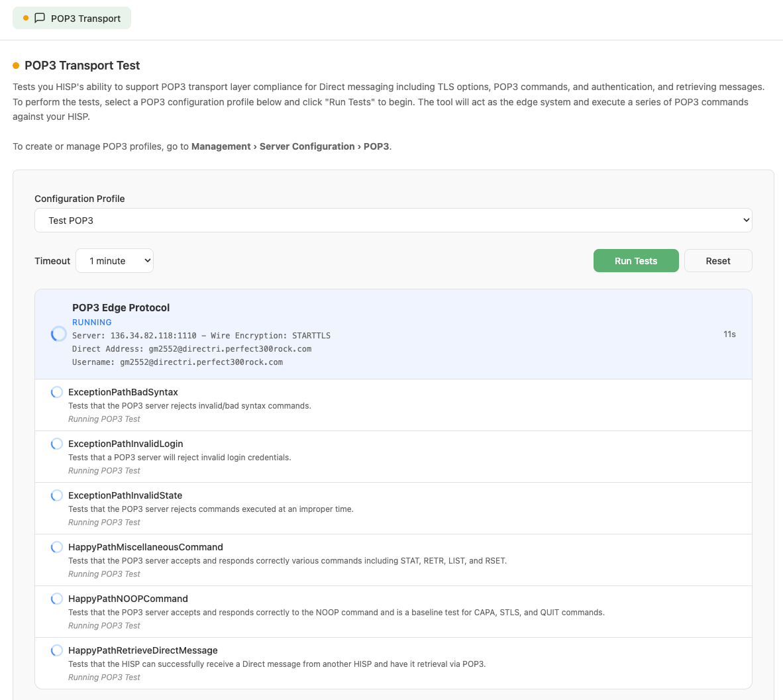783x700 pixels.
Task: Click the ExceptionPathInvalidState spinner icon
Action: [57, 495]
